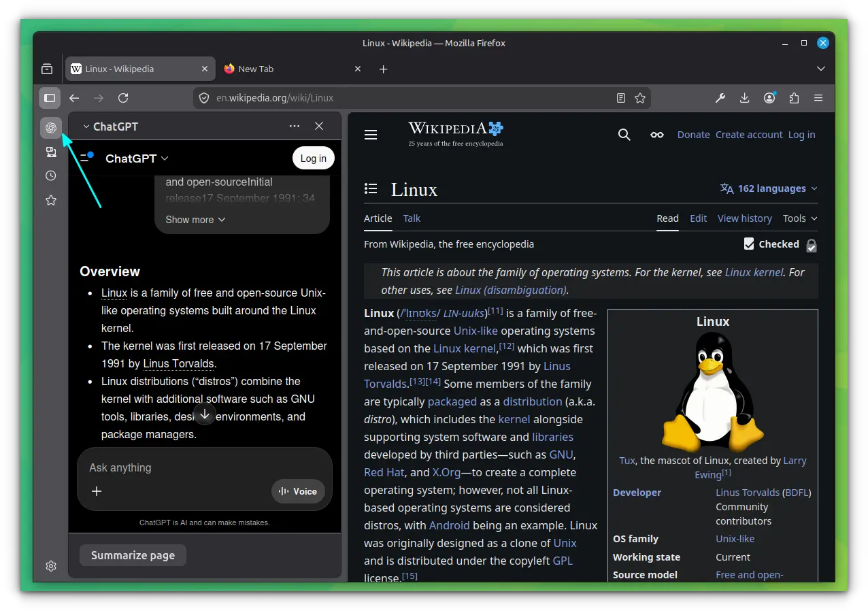Open synced tabs sidebar icon

[51, 152]
